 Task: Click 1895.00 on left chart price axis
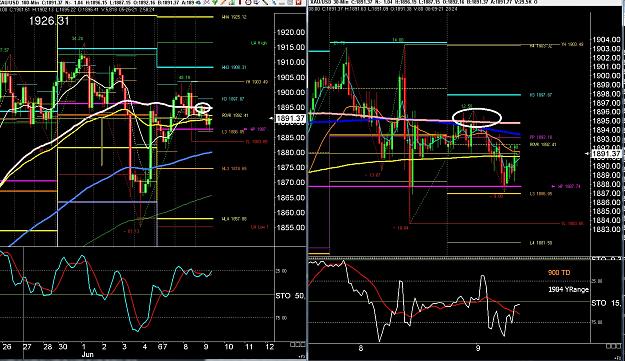pos(291,108)
